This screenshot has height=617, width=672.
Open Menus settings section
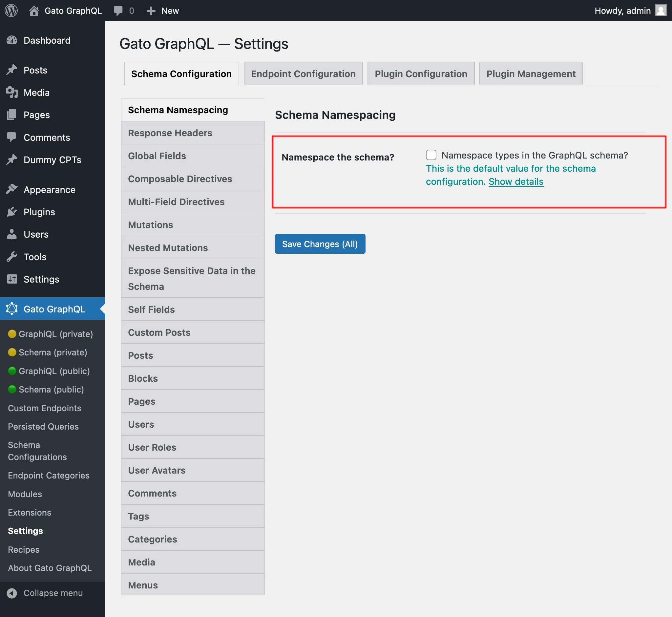pos(193,585)
